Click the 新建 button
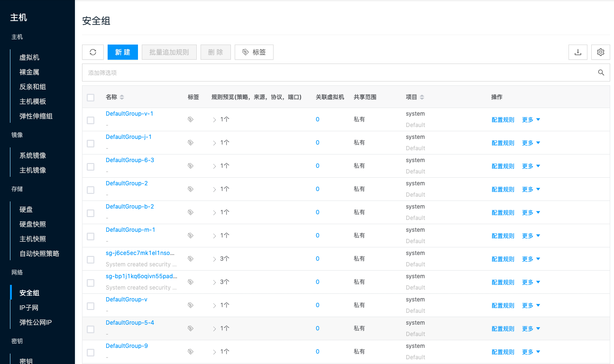The image size is (614, 364). point(122,52)
